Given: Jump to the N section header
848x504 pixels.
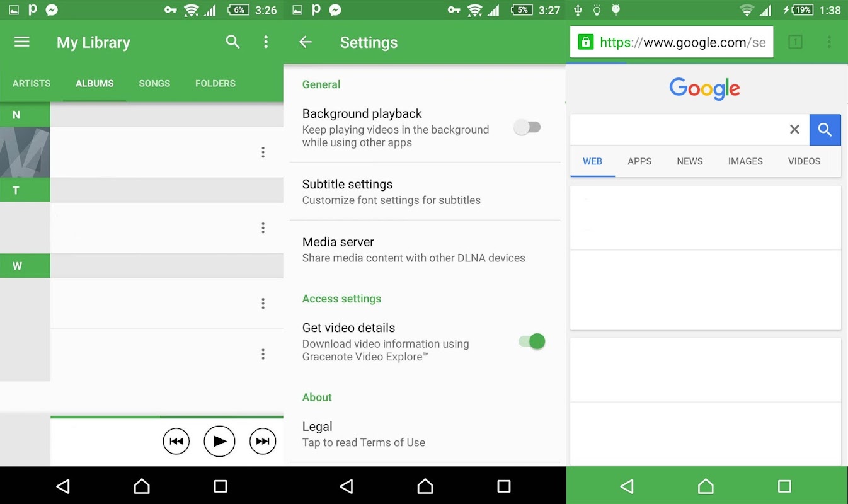Looking at the screenshot, I should (25, 115).
